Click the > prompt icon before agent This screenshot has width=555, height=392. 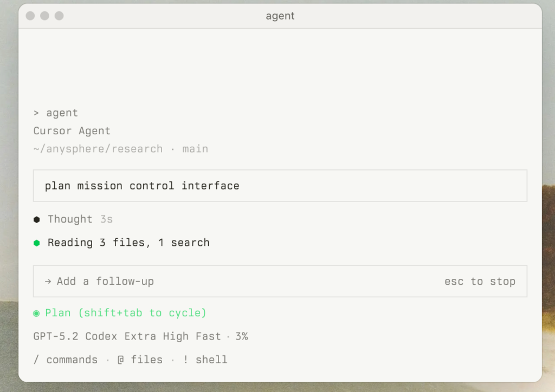[36, 113]
